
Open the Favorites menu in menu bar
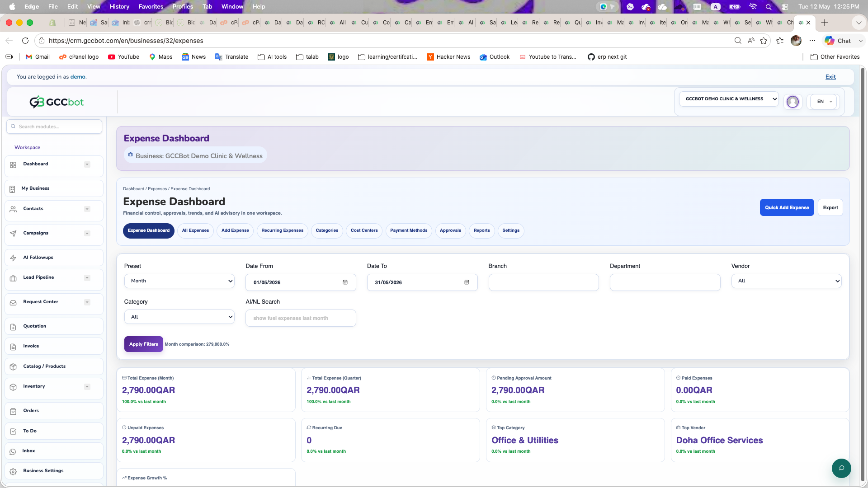tap(151, 6)
